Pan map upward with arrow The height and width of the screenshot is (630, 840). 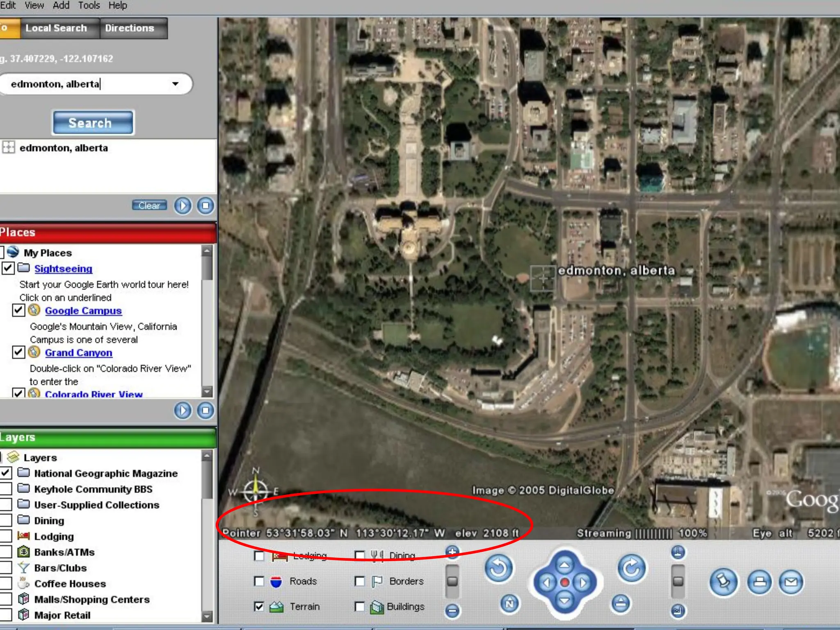click(564, 565)
